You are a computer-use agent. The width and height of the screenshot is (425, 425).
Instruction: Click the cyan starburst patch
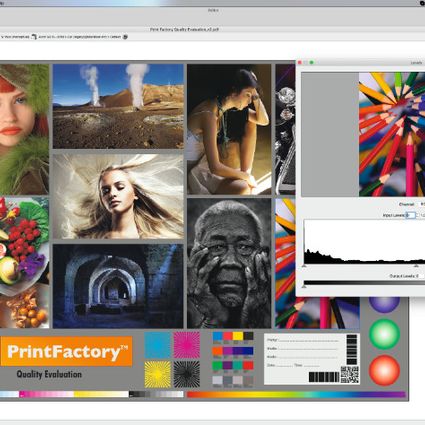(157, 345)
